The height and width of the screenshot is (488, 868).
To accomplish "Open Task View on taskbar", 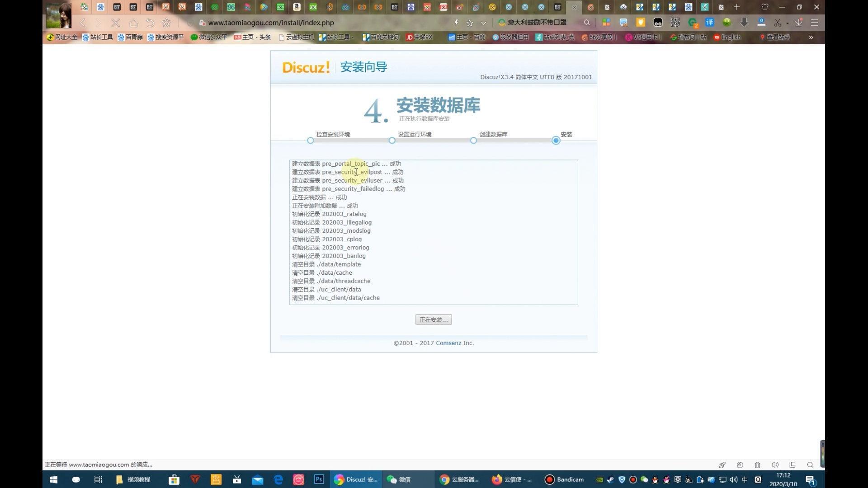I will point(98,479).
